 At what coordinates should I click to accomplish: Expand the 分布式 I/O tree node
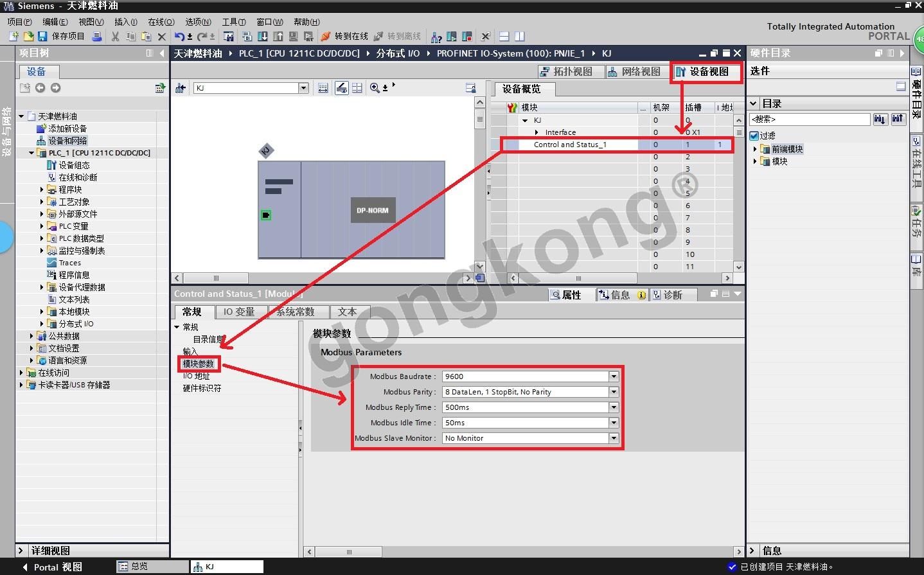(x=42, y=324)
